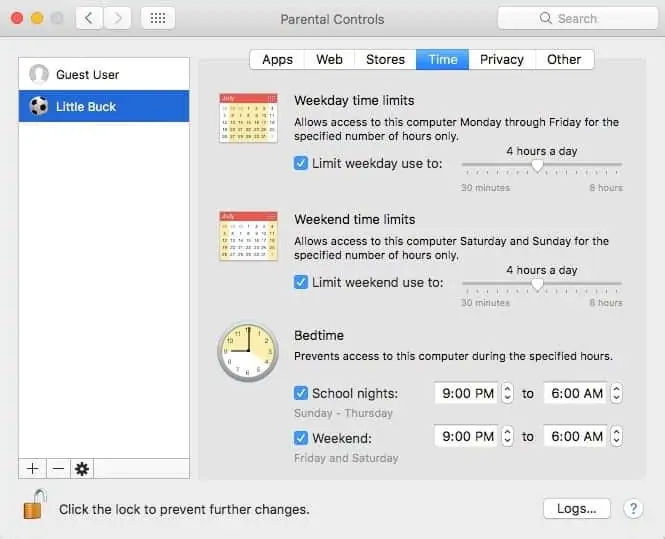Screen dimensions: 665x539
Task: Click the Sunday - Thursday label
Action: [x=343, y=413]
